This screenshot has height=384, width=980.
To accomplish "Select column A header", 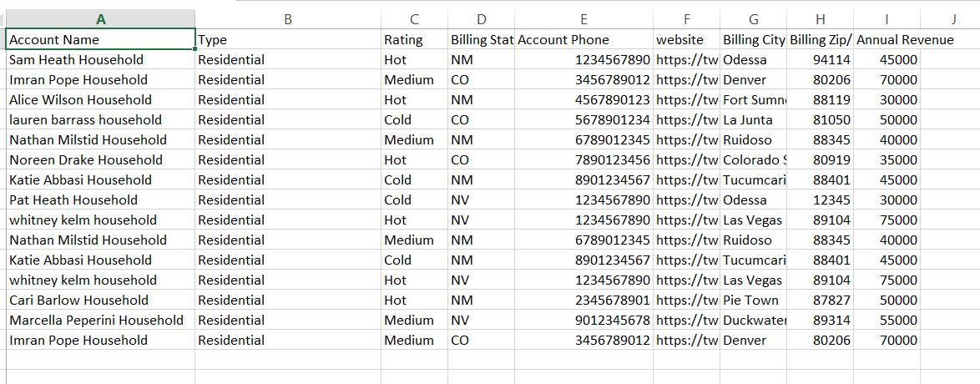I will 100,19.
